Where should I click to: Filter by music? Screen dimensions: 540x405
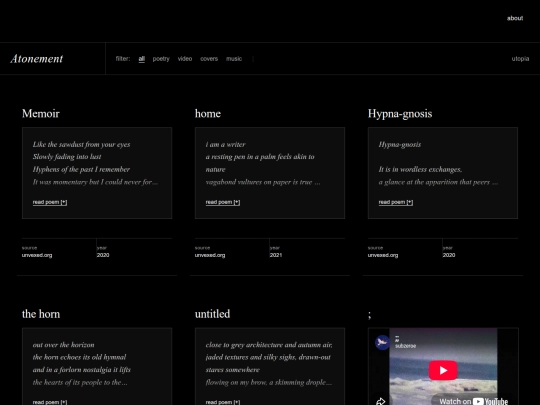click(x=234, y=59)
